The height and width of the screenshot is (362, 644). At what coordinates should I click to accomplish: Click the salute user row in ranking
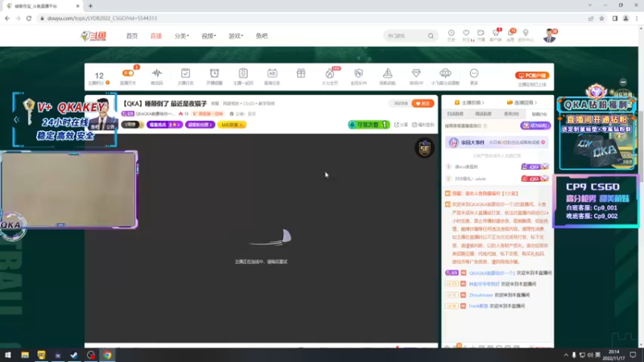pos(497,179)
